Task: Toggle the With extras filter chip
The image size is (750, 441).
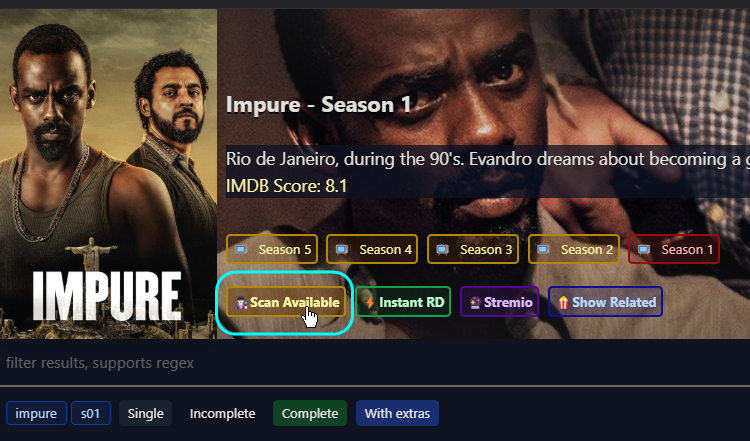Action: pyautogui.click(x=397, y=413)
